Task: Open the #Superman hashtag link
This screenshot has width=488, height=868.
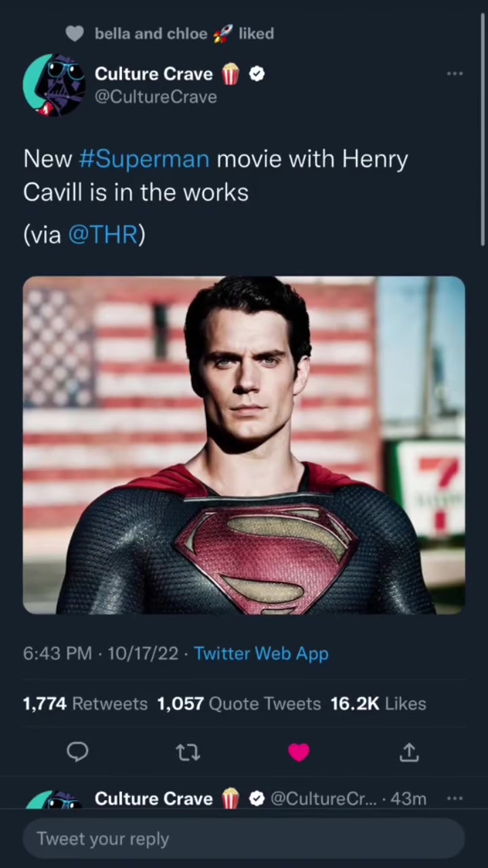Action: [144, 159]
